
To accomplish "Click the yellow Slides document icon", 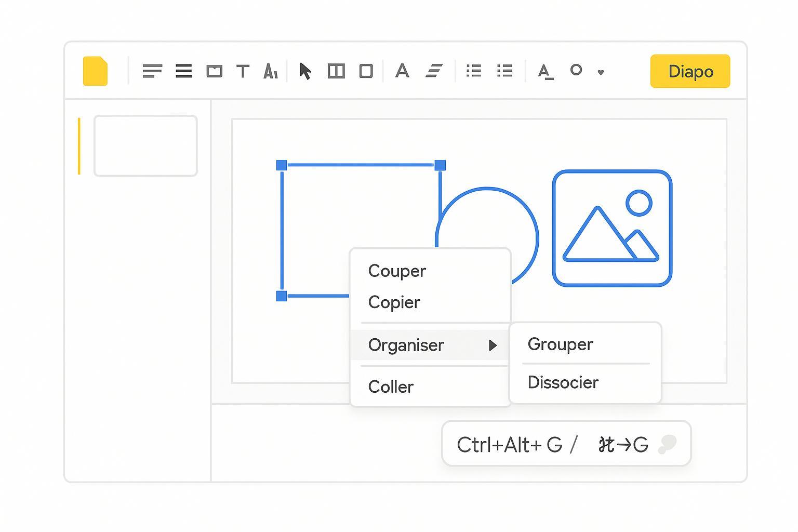I will [95, 71].
